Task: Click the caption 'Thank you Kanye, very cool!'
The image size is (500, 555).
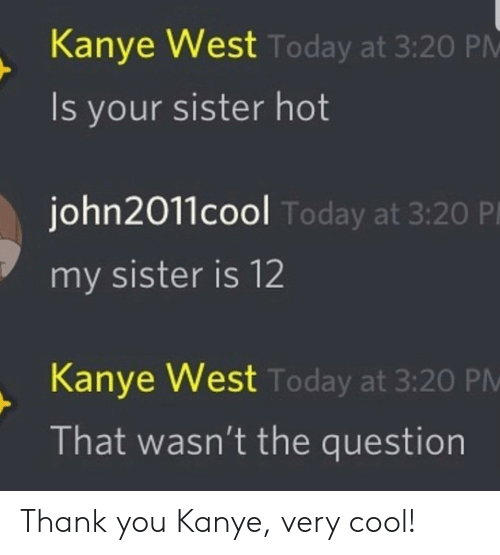Action: click(x=217, y=523)
